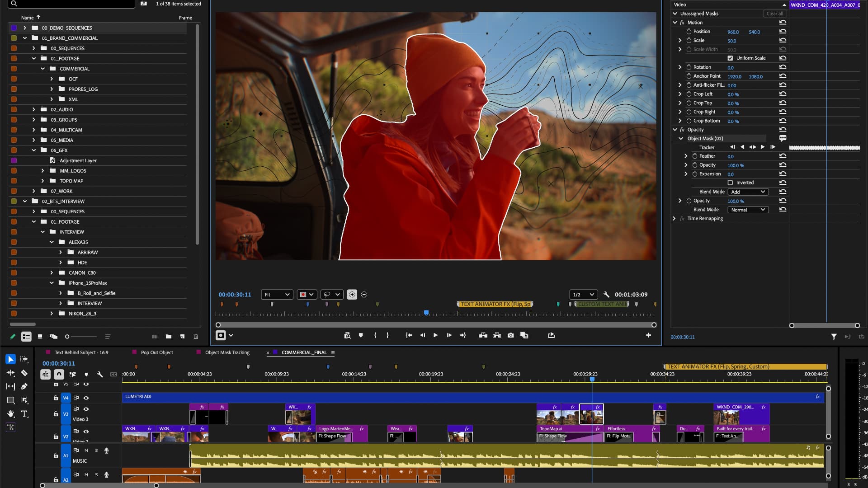
Task: Collapse the 06_GFX bin in the project panel
Action: (33, 150)
